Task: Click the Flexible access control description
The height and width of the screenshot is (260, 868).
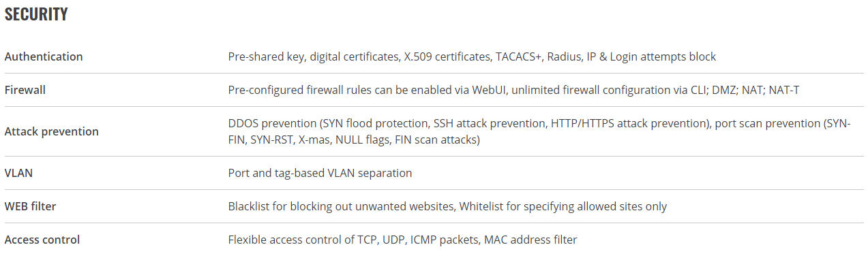Action: coord(402,240)
